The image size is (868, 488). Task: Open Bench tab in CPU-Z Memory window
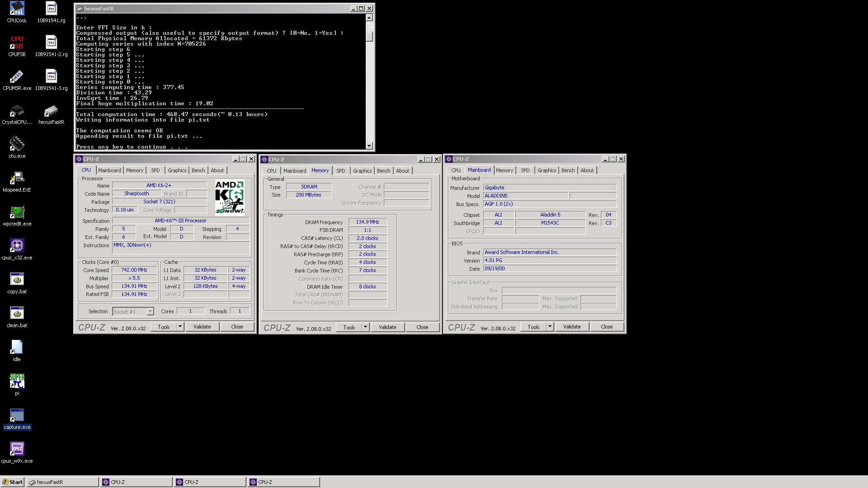coord(383,171)
